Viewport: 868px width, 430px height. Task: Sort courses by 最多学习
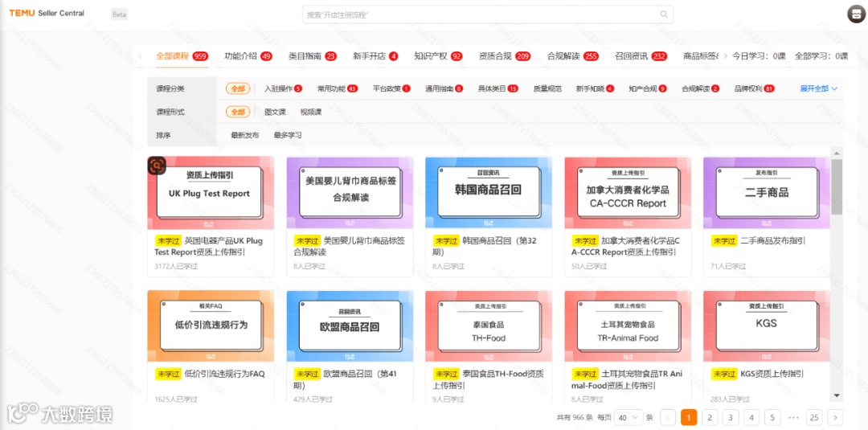tap(287, 135)
